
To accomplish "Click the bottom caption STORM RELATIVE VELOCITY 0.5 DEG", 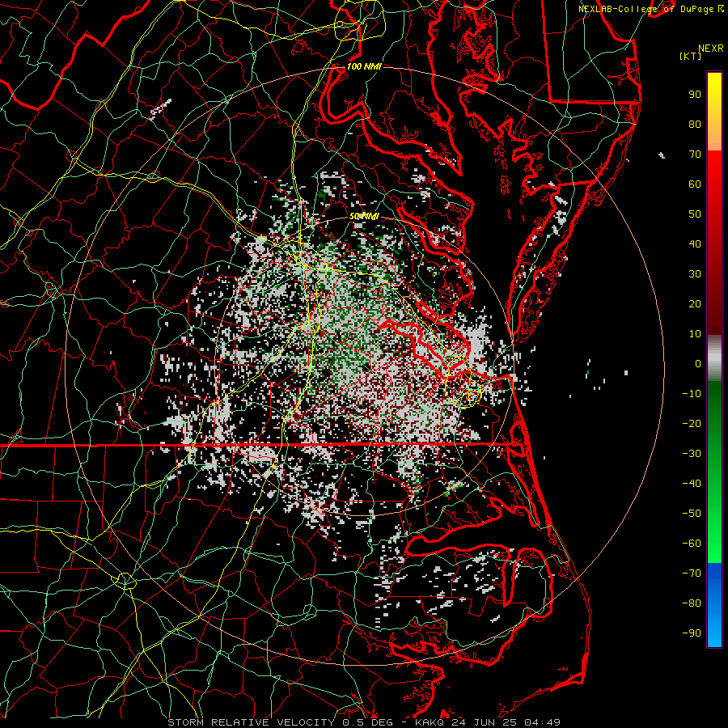I will (280, 722).
